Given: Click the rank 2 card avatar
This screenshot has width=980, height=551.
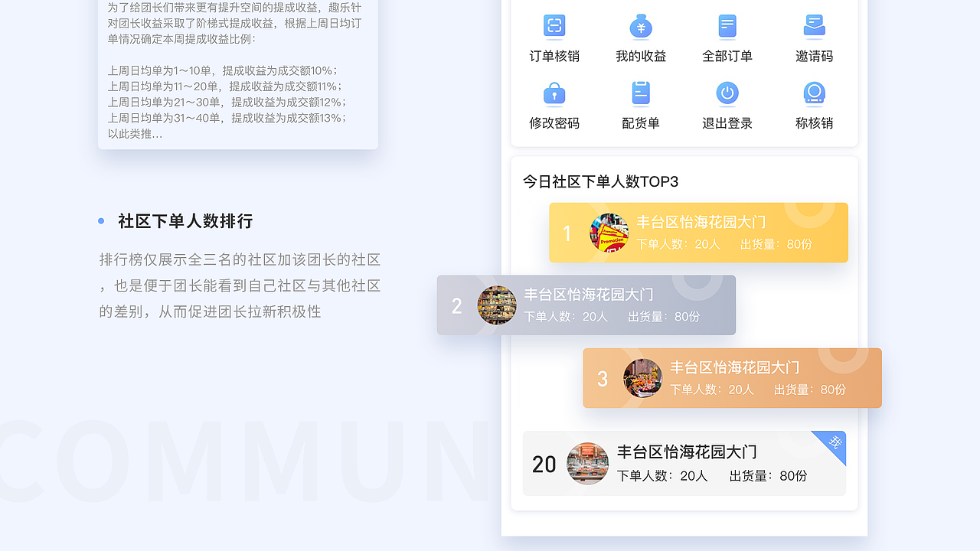Looking at the screenshot, I should click(497, 305).
